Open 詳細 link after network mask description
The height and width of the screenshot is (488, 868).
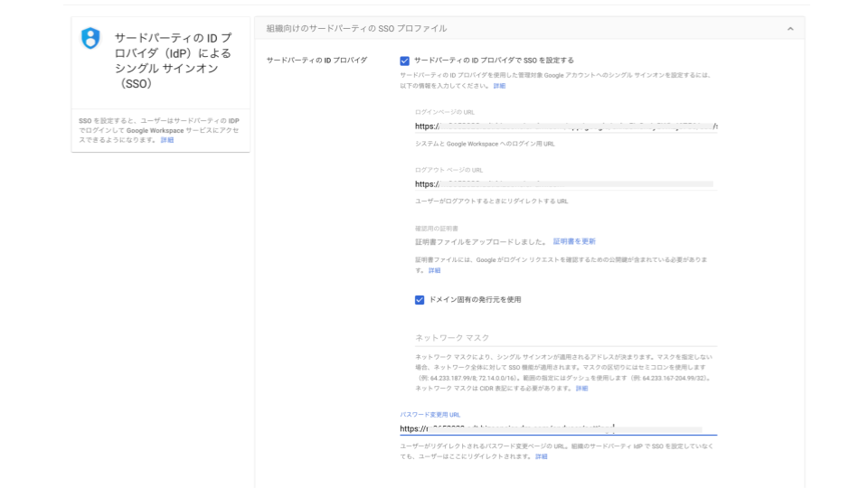tap(581, 389)
